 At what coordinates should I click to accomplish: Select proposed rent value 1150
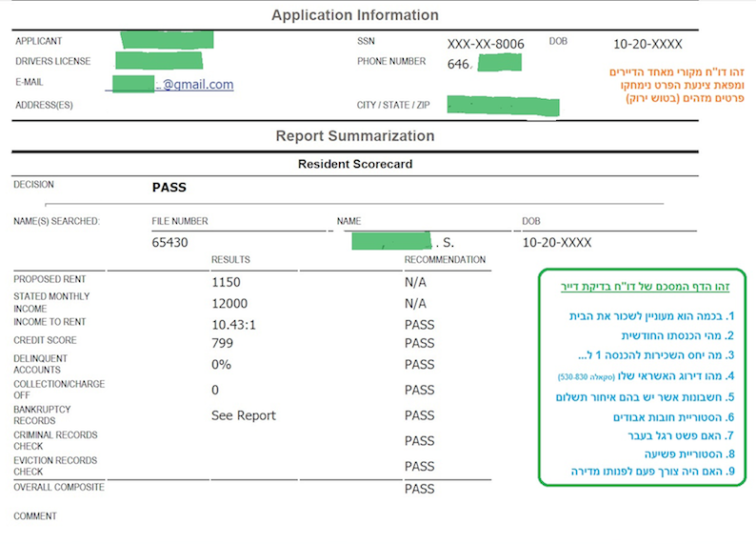(x=226, y=282)
